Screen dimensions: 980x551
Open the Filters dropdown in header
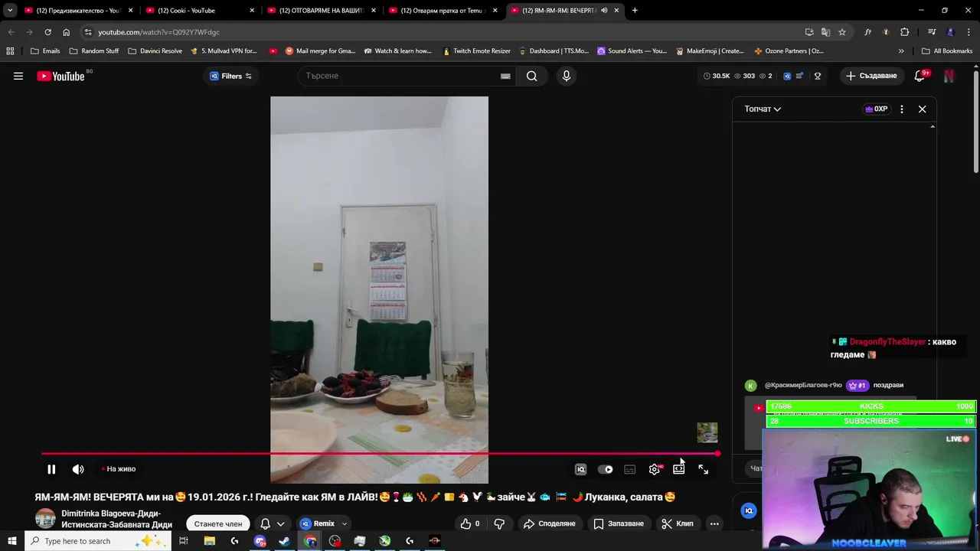pyautogui.click(x=230, y=76)
